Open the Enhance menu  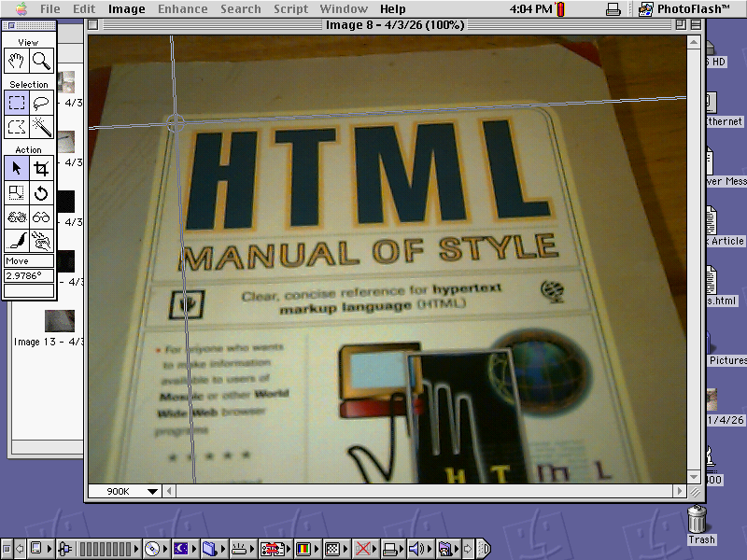click(x=182, y=9)
